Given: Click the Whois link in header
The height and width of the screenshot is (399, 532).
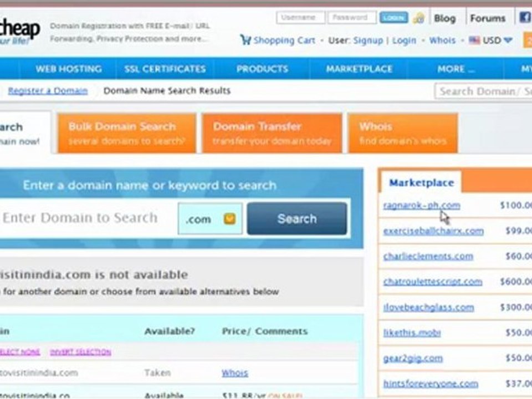Looking at the screenshot, I should tap(442, 40).
